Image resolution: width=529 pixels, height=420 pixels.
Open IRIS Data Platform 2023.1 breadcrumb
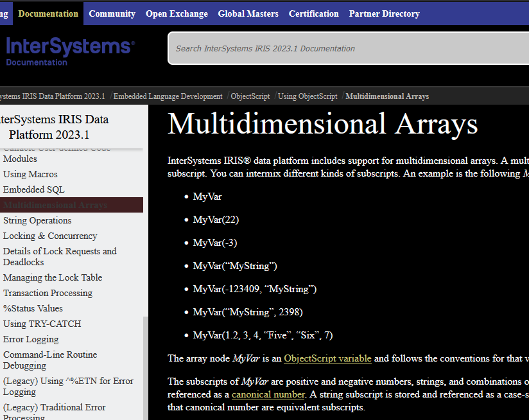52,96
